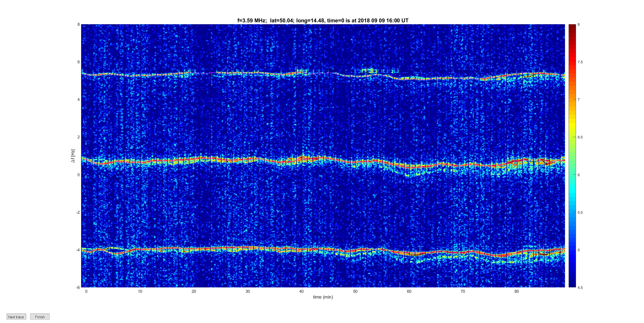Click the "time (min)" x-axis label
Image resolution: width=644 pixels, height=323 pixels.
[x=323, y=297]
